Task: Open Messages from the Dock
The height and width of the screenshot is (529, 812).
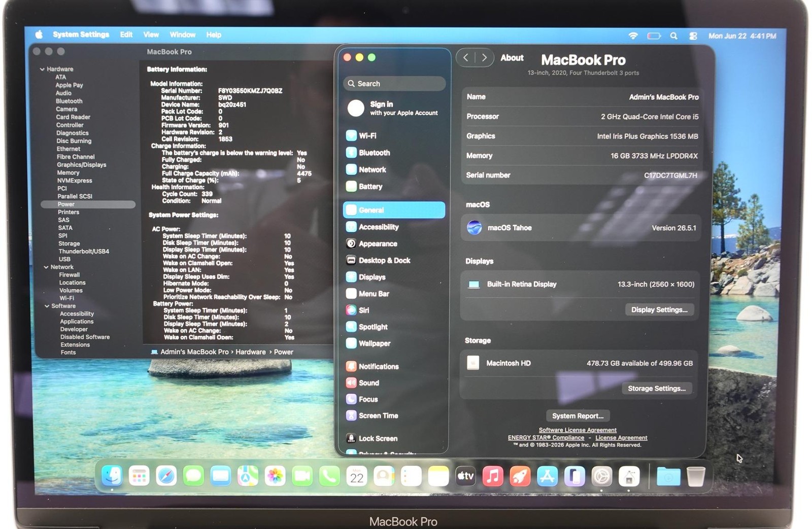Action: click(x=193, y=476)
